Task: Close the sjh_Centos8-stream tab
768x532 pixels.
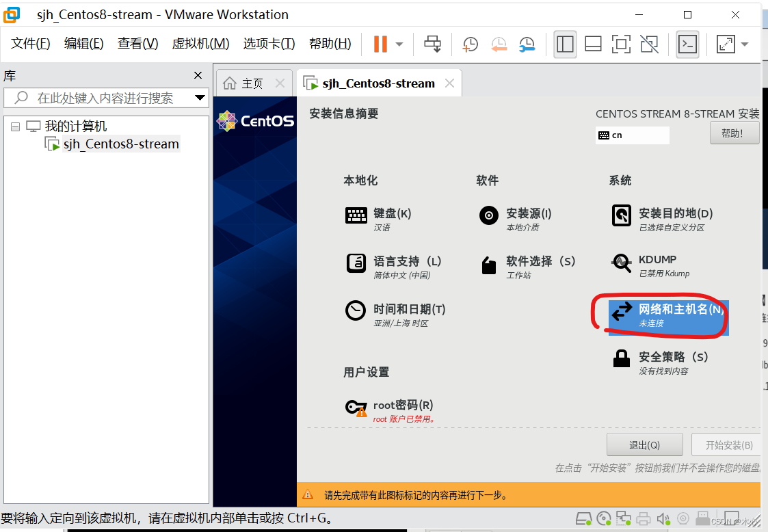Action: (449, 83)
